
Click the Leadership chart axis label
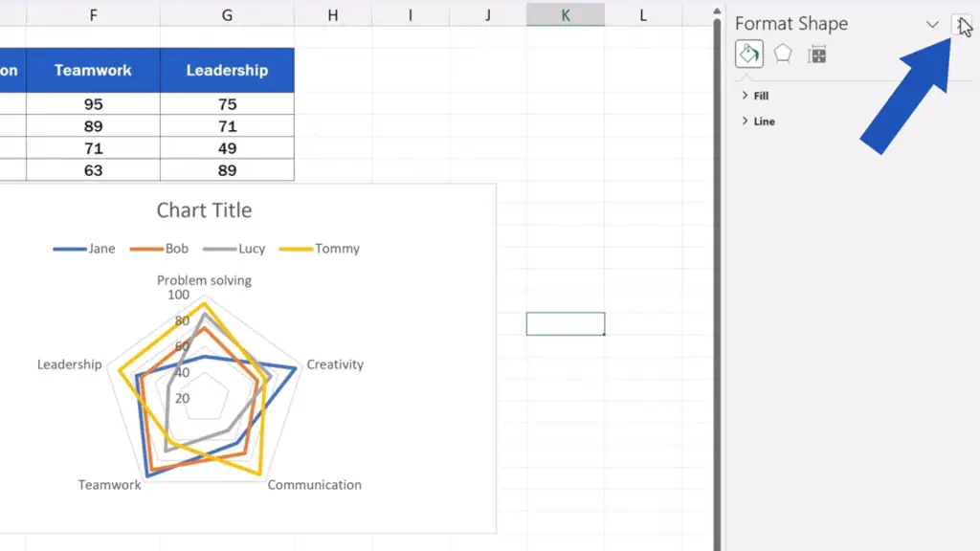point(69,364)
